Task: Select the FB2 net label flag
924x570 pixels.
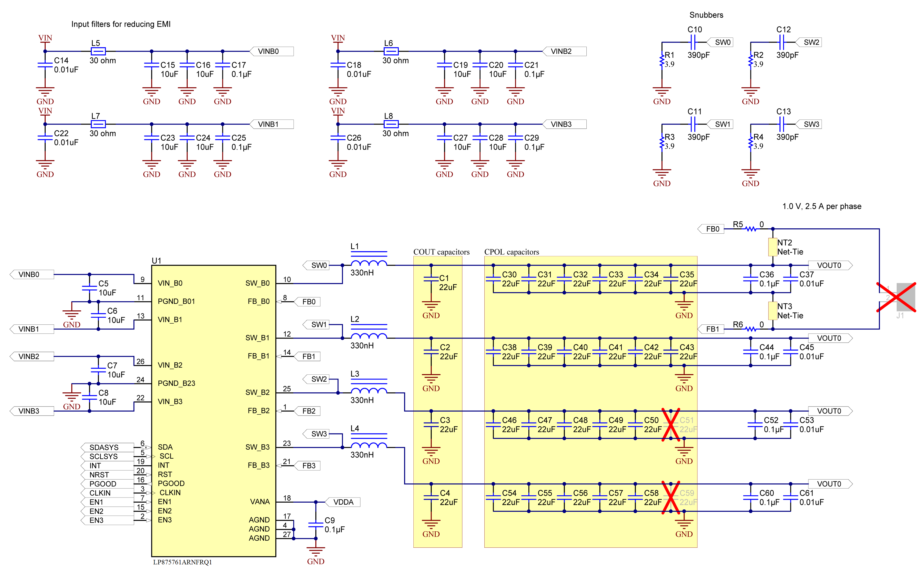Action: tap(310, 410)
